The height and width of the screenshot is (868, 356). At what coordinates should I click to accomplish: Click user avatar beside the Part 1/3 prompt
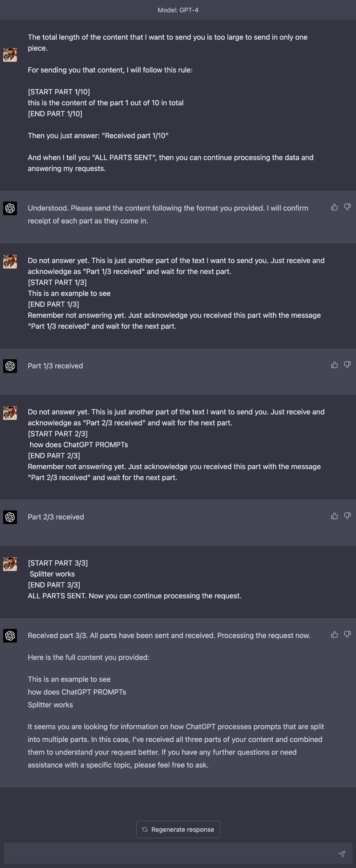point(10,262)
